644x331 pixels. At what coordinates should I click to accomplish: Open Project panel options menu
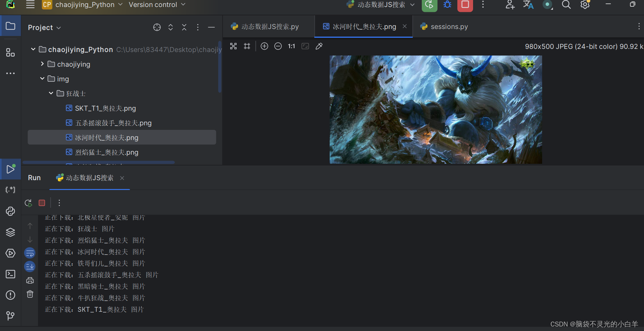[198, 27]
